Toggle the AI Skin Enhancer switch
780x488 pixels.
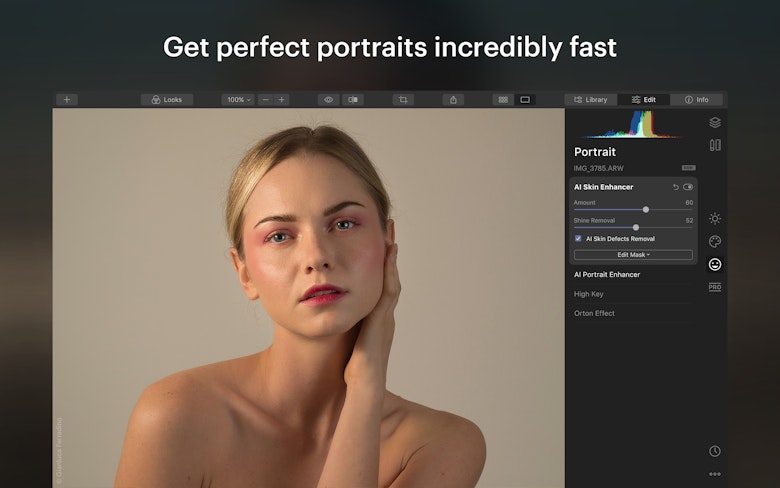tap(688, 187)
